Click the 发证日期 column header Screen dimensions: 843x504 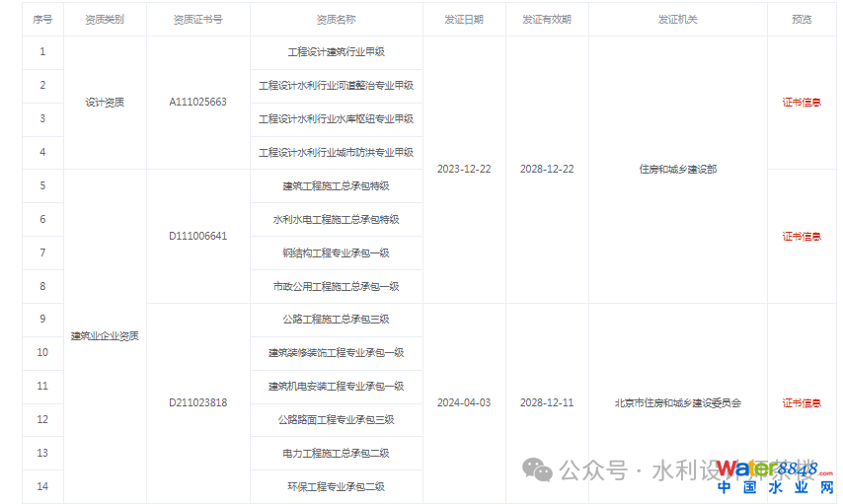coord(463,19)
